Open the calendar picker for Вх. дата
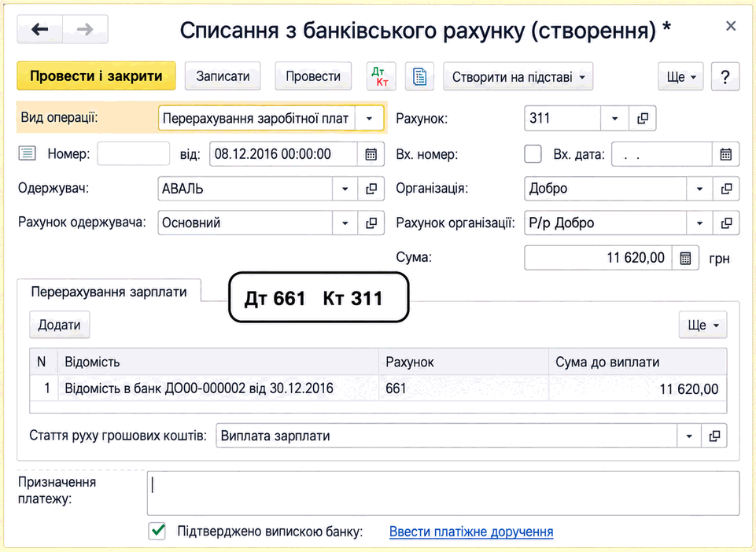This screenshot has width=756, height=552. (x=725, y=154)
